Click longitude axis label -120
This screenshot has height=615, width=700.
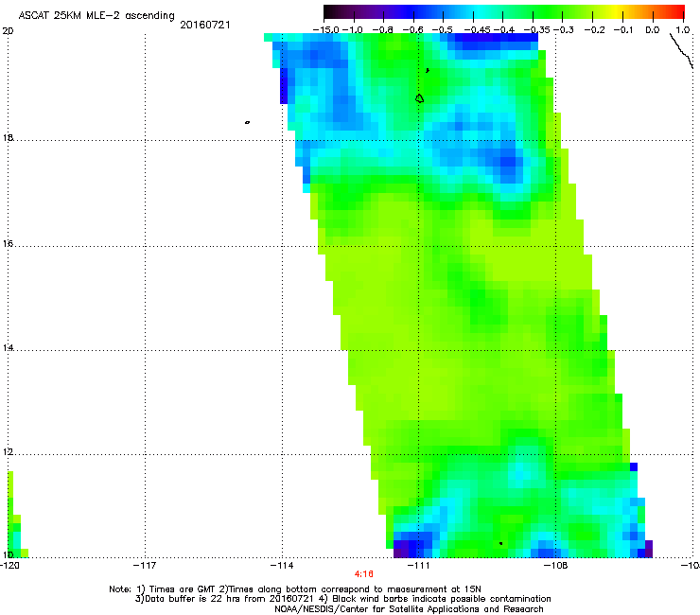coord(9,566)
